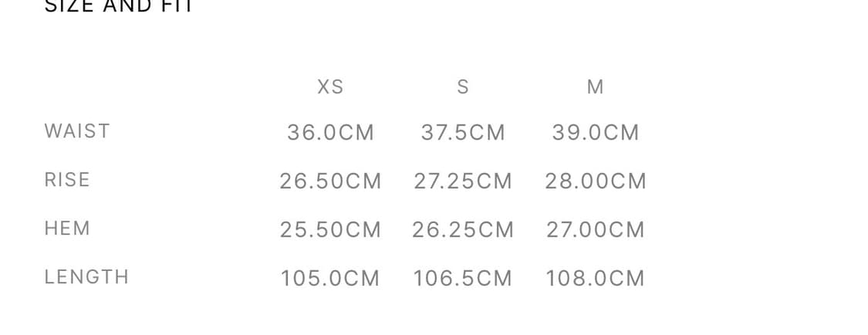Click the S waist value 37.5CM
This screenshot has height=335, width=868.
point(463,133)
